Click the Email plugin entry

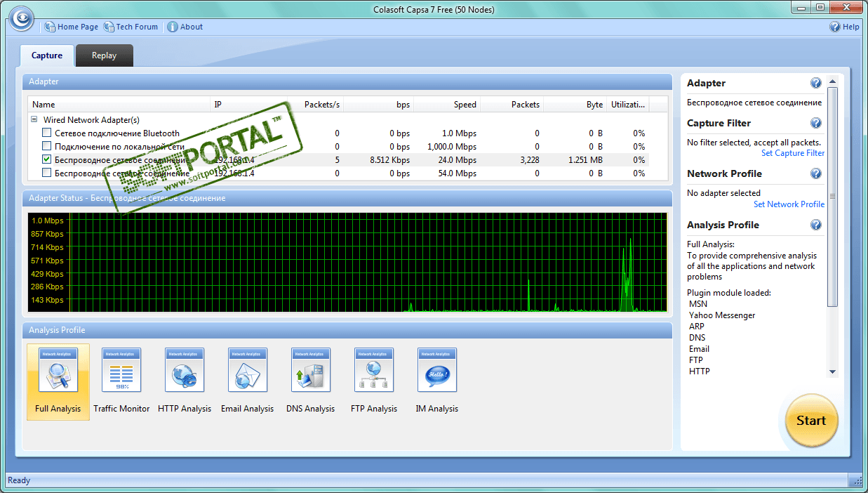tap(699, 349)
